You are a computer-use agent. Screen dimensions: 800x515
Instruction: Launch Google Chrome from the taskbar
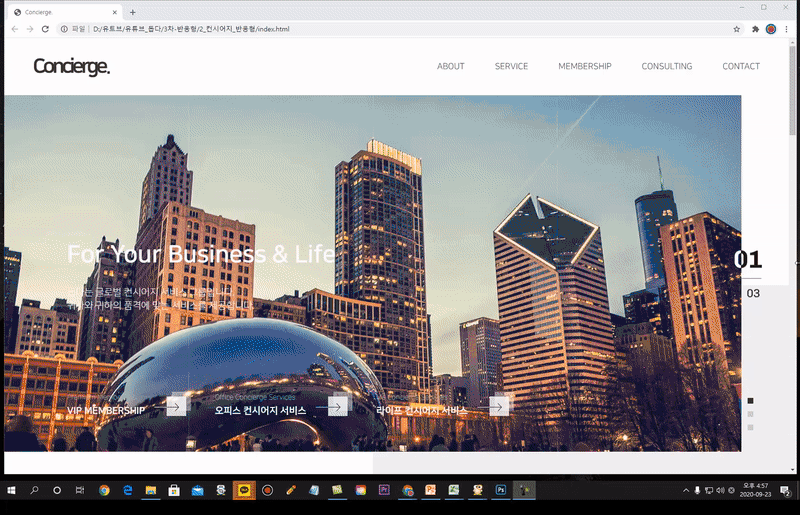(x=104, y=491)
